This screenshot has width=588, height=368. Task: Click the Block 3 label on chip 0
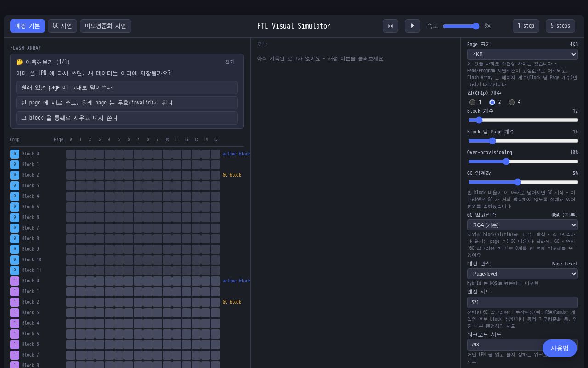pyautogui.click(x=30, y=185)
